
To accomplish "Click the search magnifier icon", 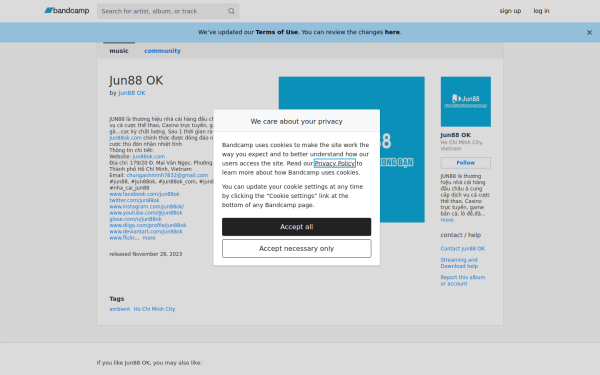I will [231, 11].
